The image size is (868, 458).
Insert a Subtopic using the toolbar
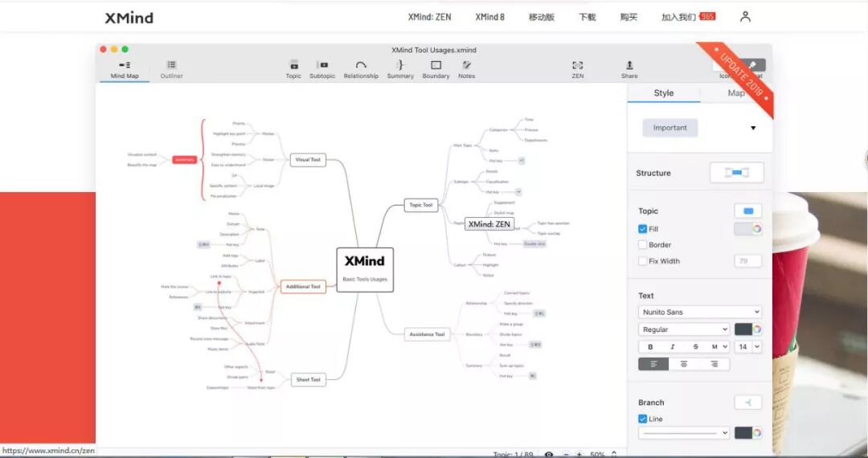click(322, 70)
